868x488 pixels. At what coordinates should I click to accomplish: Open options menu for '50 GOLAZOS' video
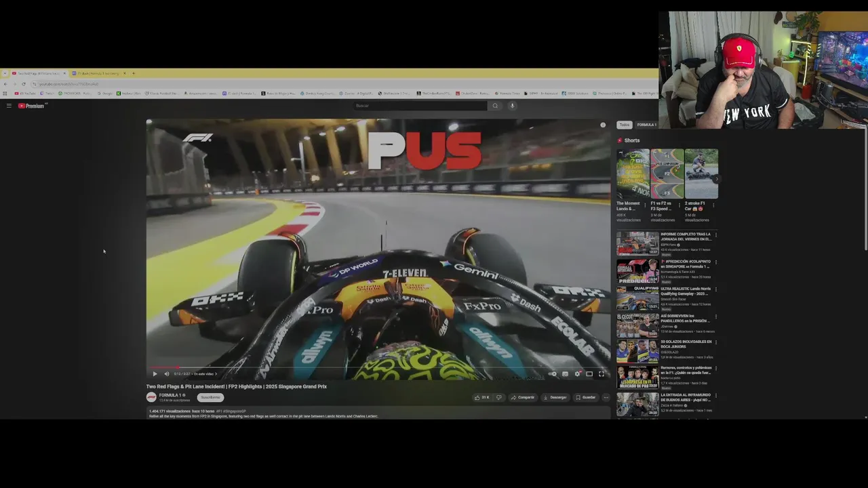(x=716, y=342)
